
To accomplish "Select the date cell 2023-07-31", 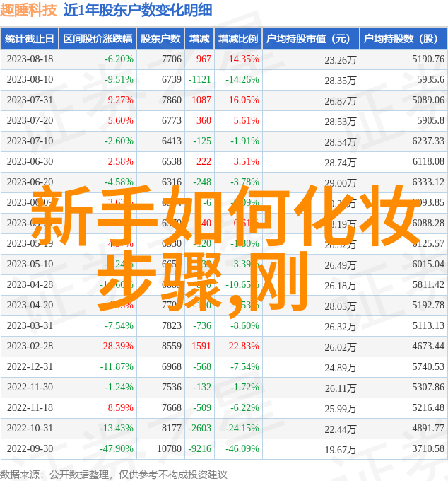I will click(x=30, y=100).
